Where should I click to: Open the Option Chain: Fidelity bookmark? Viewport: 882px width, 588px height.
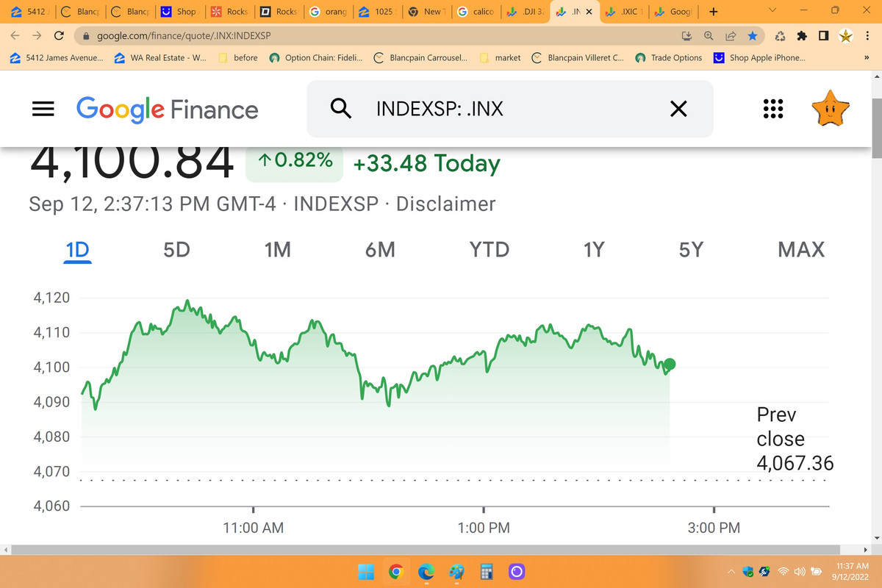click(315, 57)
